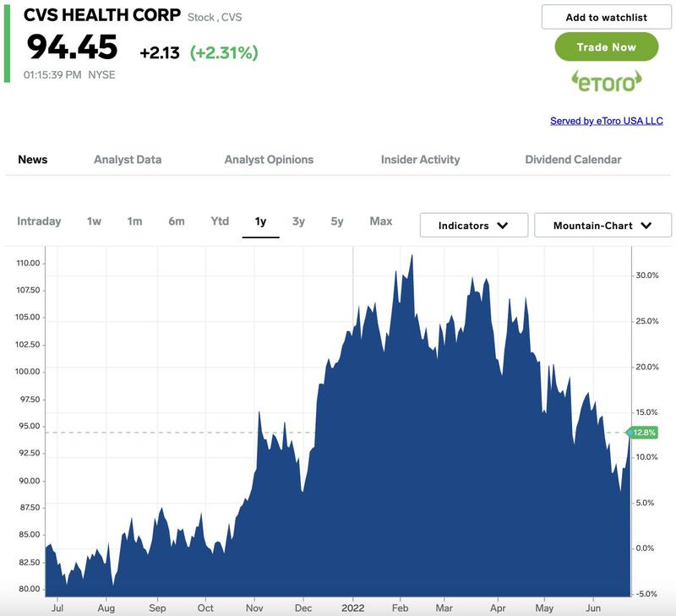Click the Nov label on the time axis

(x=254, y=608)
